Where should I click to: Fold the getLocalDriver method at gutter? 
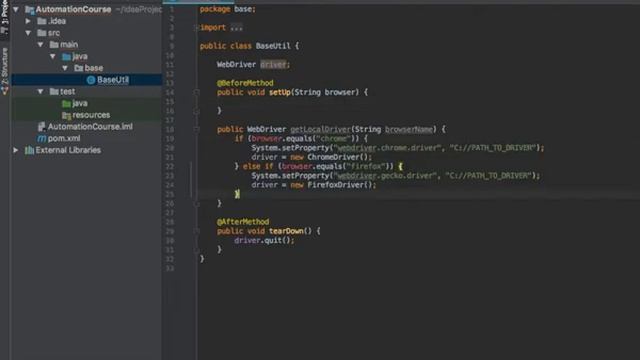196,129
